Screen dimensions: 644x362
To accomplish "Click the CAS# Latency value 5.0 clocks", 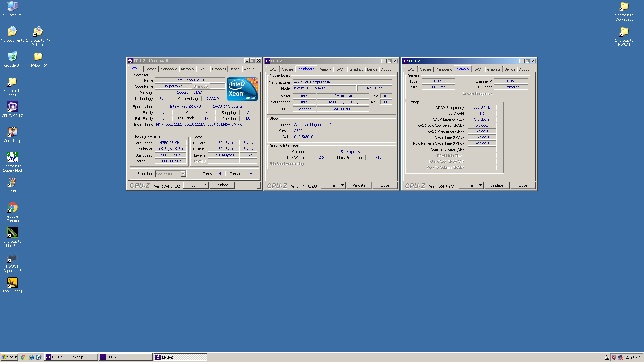I will 482,119.
